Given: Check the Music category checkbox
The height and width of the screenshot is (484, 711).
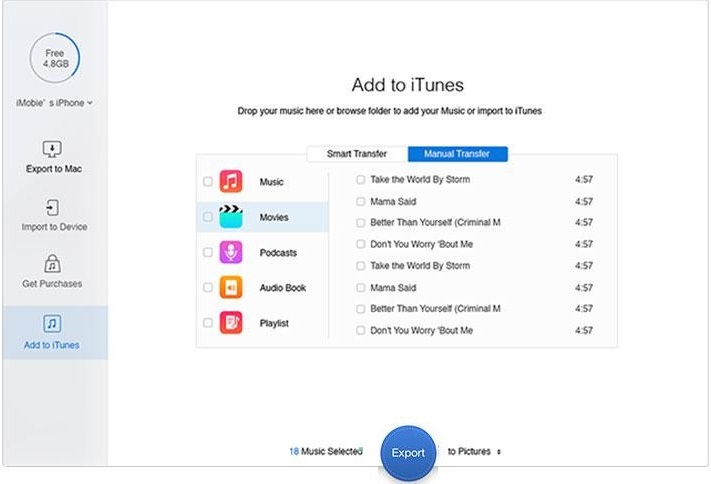Looking at the screenshot, I should coord(208,181).
